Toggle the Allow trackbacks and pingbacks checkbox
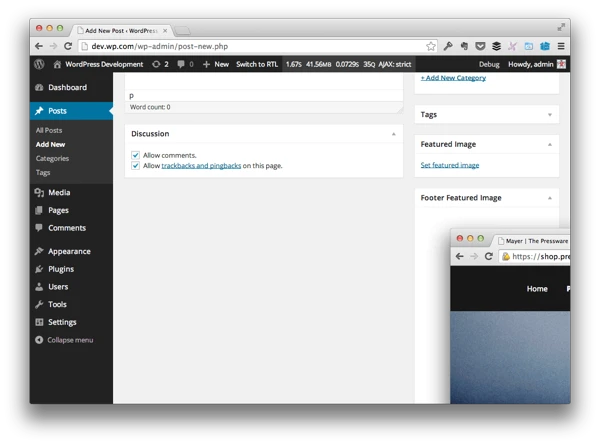 136,166
